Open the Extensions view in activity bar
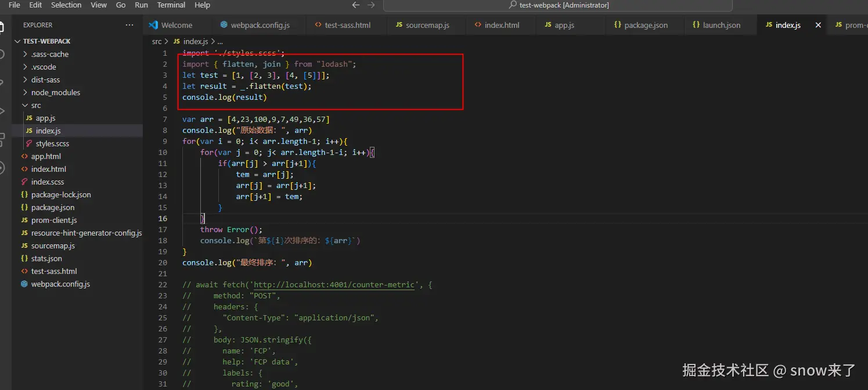The image size is (868, 390). point(2,139)
